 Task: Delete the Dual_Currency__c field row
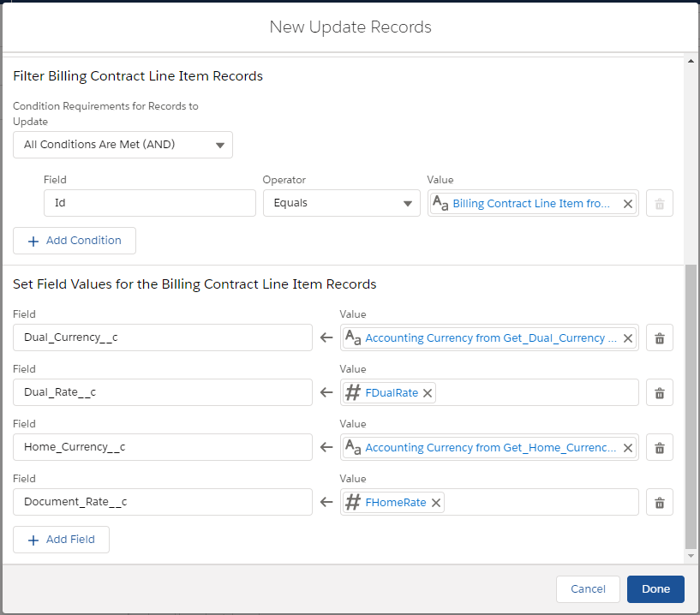[659, 338]
